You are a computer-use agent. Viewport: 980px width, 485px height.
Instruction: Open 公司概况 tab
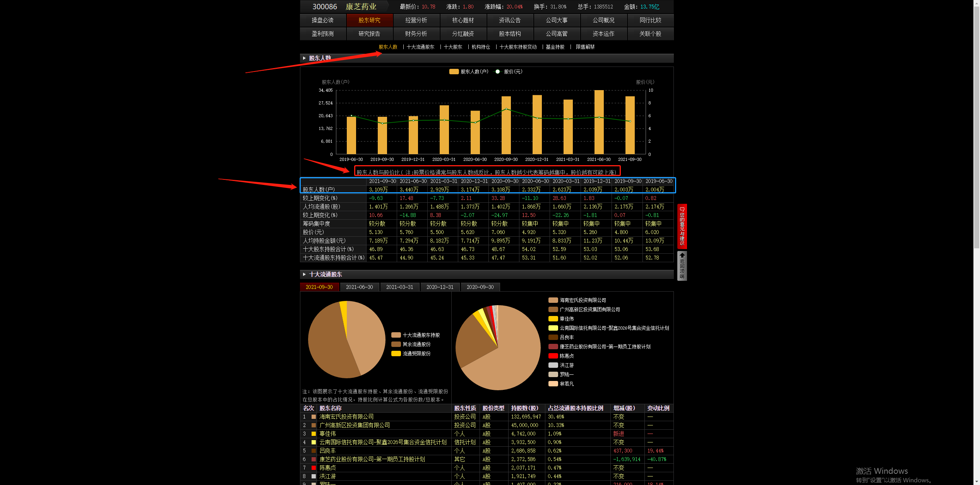[x=603, y=20]
